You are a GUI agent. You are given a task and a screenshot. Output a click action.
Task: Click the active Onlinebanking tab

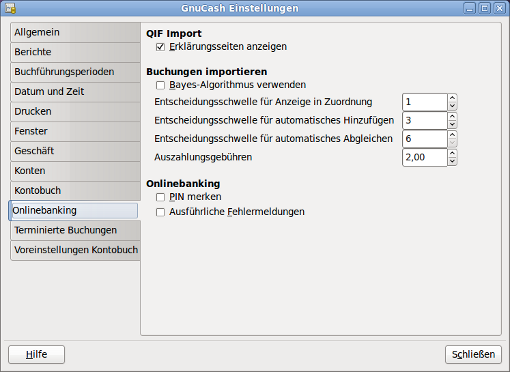coord(73,211)
